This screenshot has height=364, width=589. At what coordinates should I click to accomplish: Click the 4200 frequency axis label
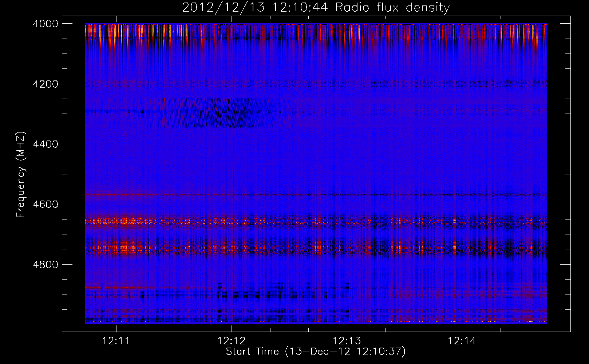point(46,84)
